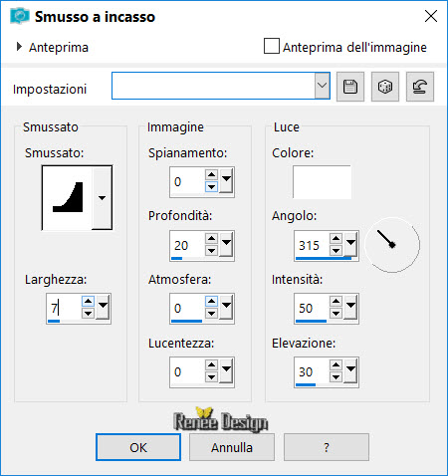Open the Spianamento slider dropdown arrow

point(226,179)
